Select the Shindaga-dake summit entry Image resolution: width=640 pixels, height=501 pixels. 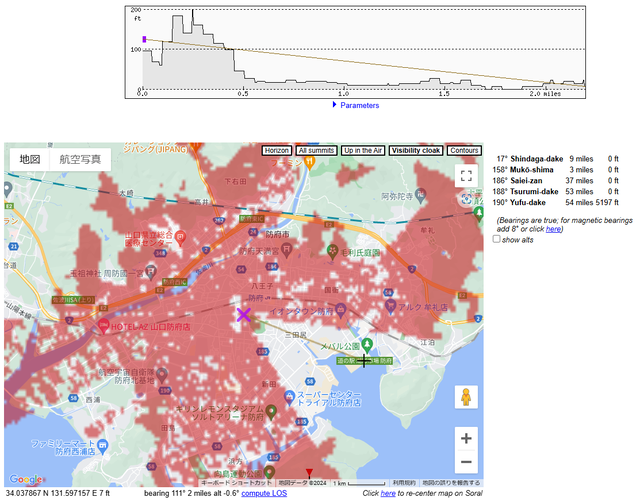(x=557, y=159)
